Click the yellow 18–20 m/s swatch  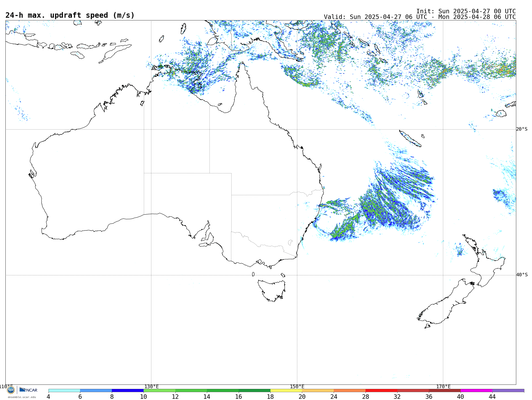pyautogui.click(x=286, y=391)
